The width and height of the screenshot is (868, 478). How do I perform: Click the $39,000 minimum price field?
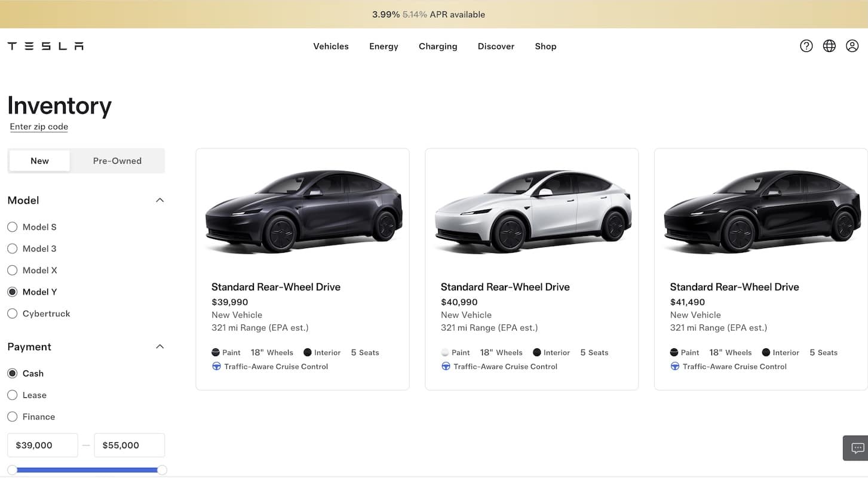[x=42, y=445]
